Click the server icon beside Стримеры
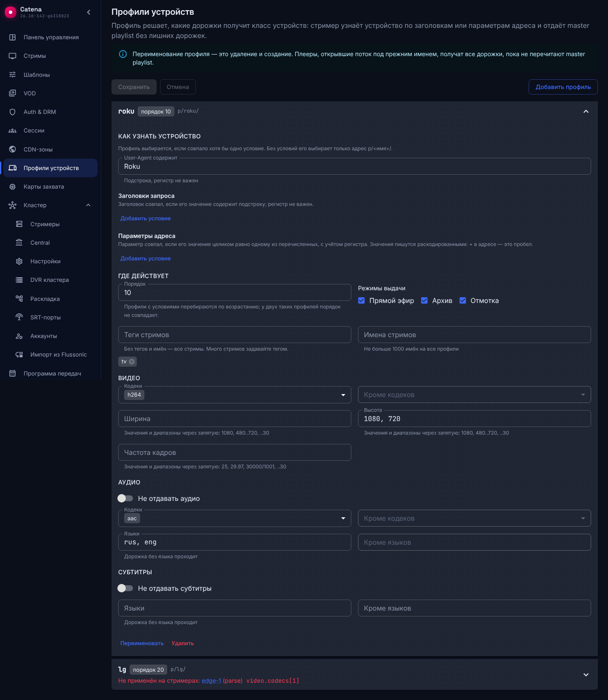The width and height of the screenshot is (608, 700). (19, 224)
